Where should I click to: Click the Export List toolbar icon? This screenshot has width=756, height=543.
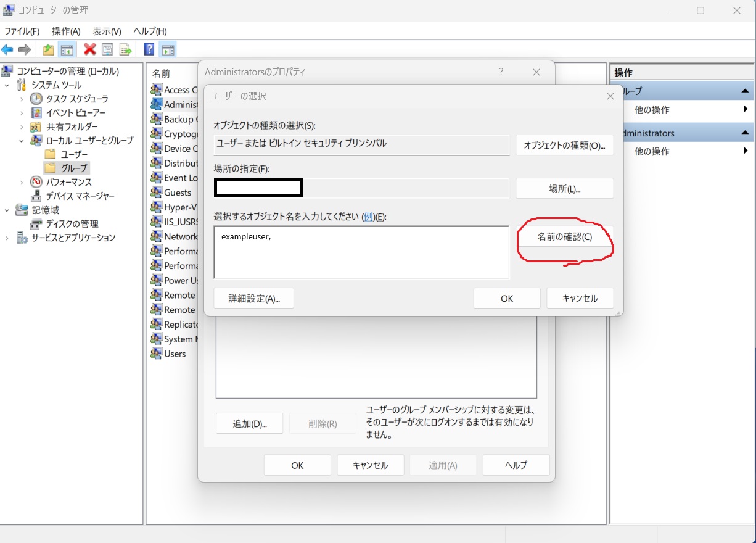point(126,50)
